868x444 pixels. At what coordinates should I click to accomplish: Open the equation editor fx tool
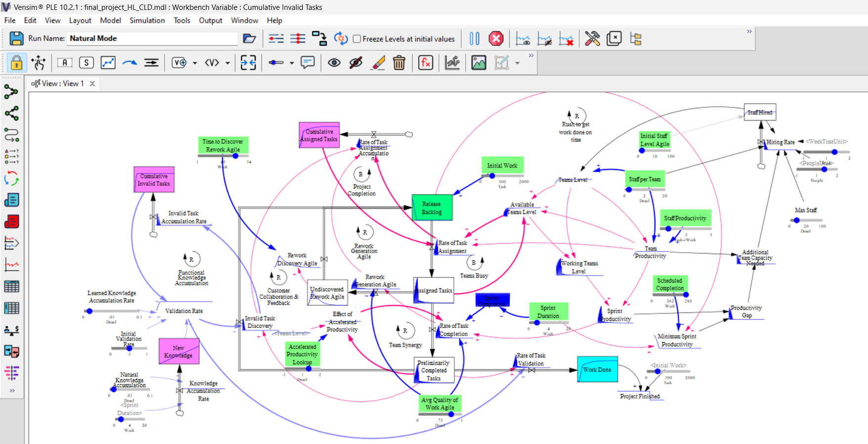[425, 63]
